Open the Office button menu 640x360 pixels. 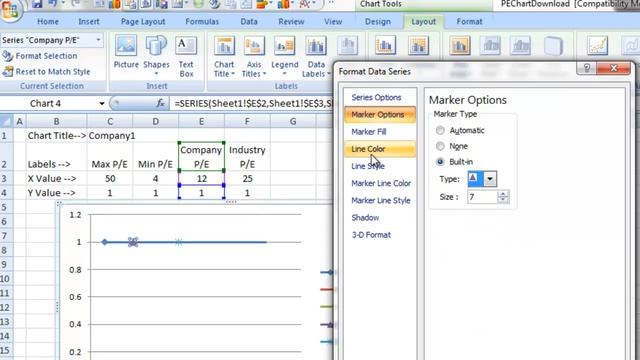click(x=10, y=10)
